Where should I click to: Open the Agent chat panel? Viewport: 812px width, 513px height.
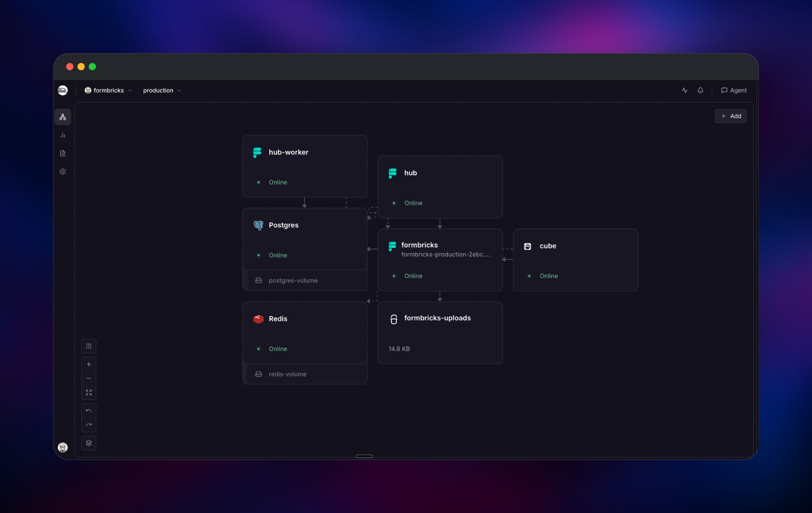[734, 90]
